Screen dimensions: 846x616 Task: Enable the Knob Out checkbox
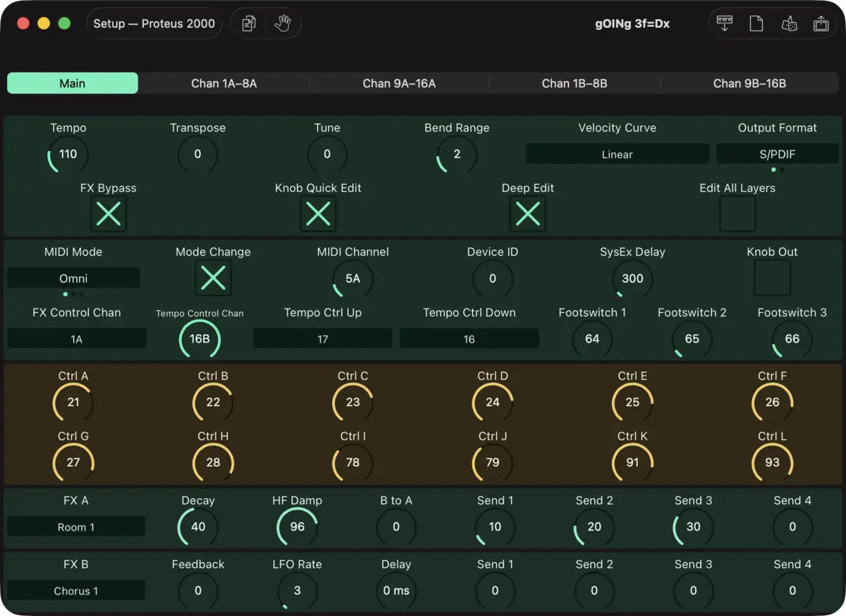(x=773, y=278)
